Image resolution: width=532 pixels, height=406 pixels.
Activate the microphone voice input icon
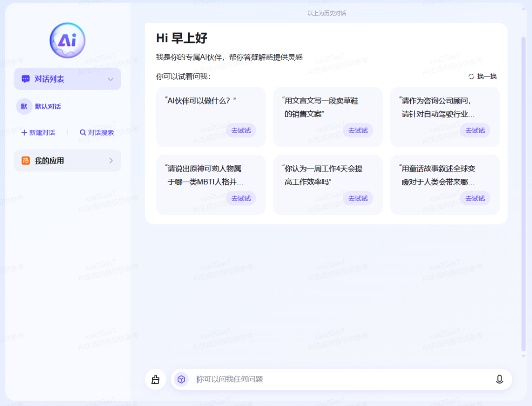499,379
